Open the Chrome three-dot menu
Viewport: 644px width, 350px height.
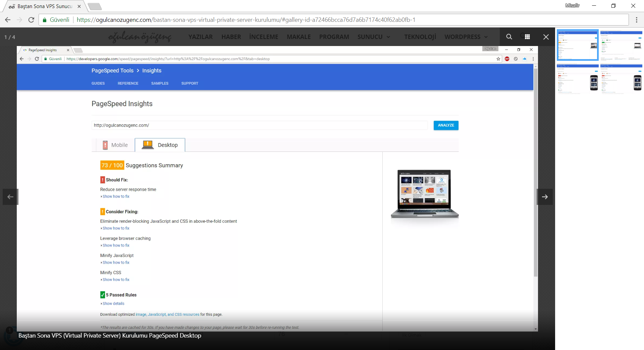636,20
